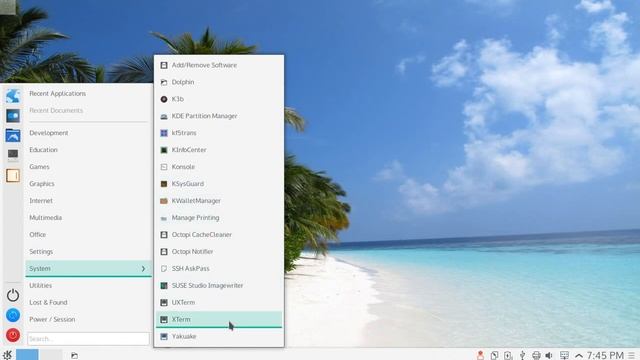
Task: Click the Konsole terminal icon
Action: [164, 167]
